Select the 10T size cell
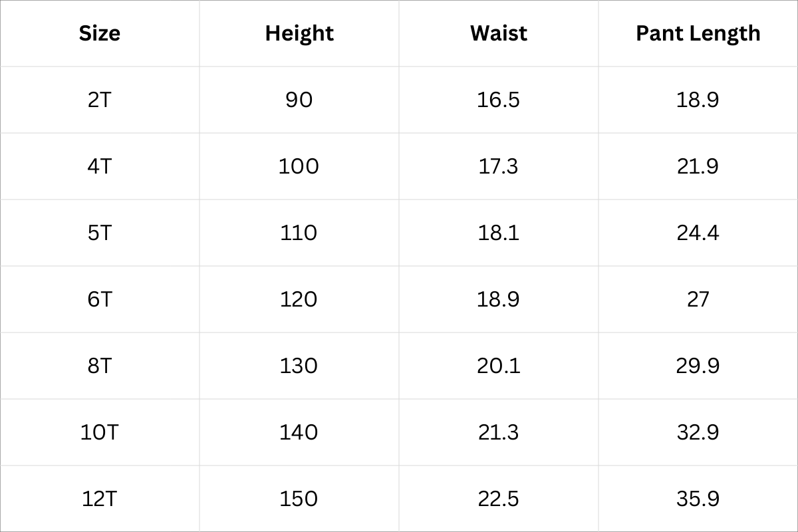This screenshot has width=798, height=532. pos(100,432)
